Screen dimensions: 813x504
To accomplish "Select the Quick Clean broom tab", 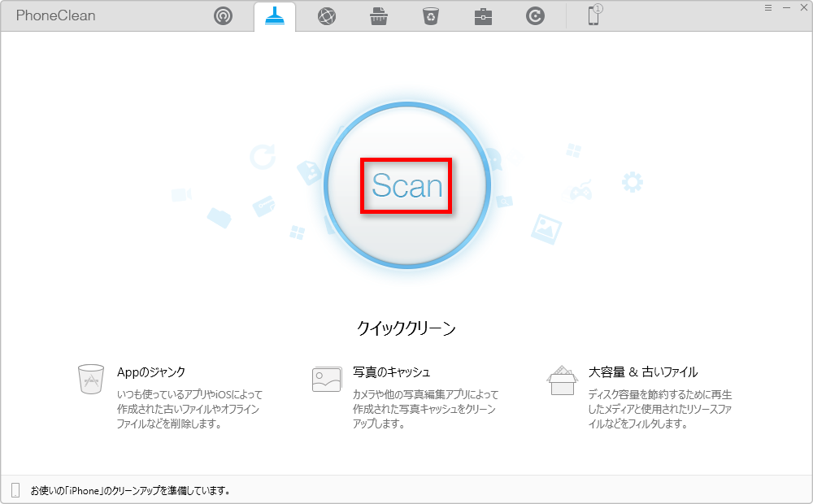I will coord(275,16).
